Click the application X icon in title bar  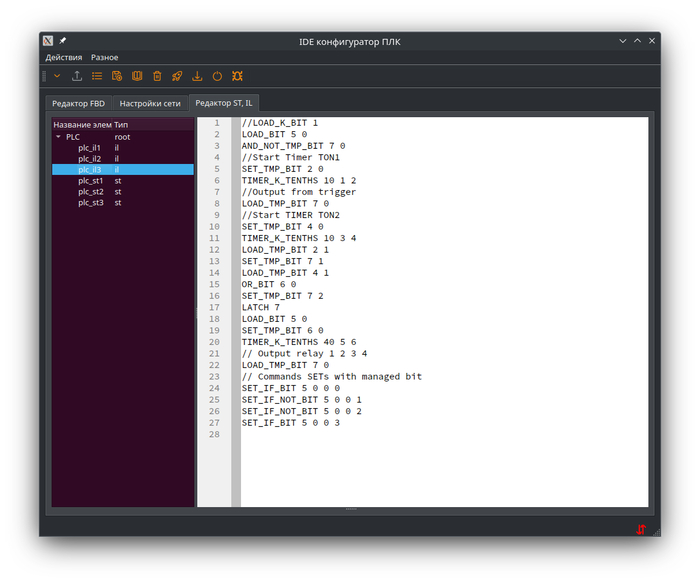48,41
